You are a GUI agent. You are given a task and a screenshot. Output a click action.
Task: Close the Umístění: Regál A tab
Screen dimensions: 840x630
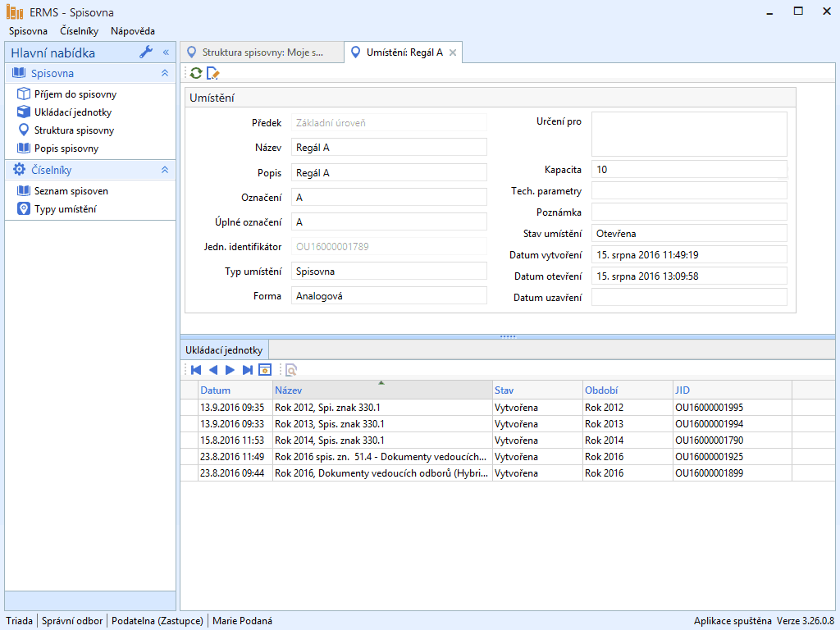(x=453, y=52)
